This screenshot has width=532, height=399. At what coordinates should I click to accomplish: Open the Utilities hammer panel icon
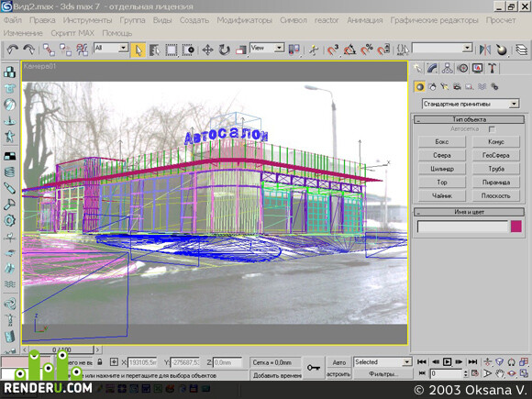492,68
